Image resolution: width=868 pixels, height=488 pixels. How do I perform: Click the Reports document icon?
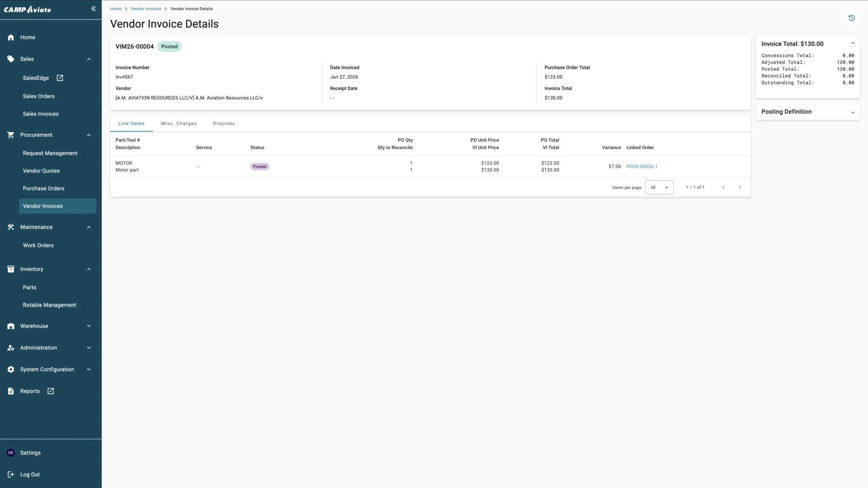(11, 391)
